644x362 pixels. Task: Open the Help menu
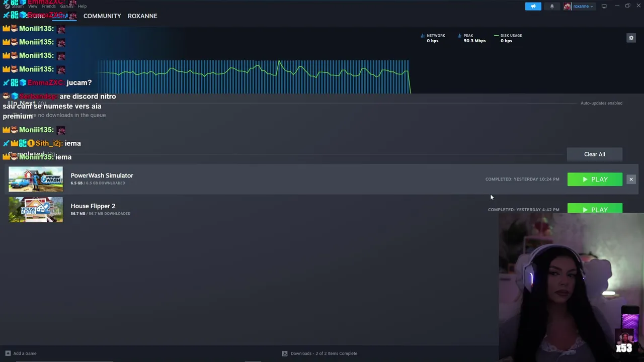tap(82, 6)
